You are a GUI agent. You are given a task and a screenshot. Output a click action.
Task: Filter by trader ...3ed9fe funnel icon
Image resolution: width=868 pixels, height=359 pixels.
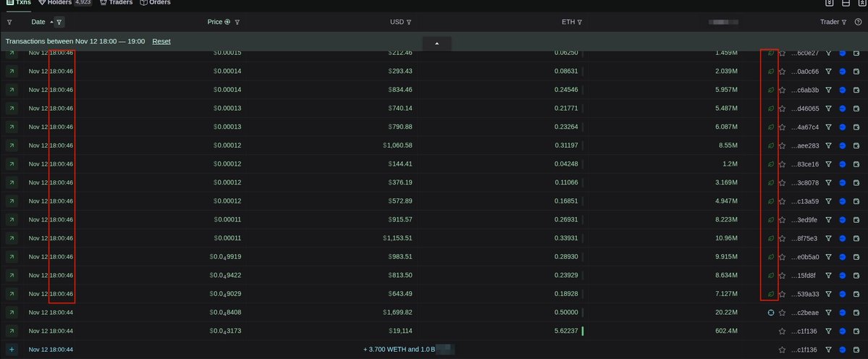click(829, 219)
